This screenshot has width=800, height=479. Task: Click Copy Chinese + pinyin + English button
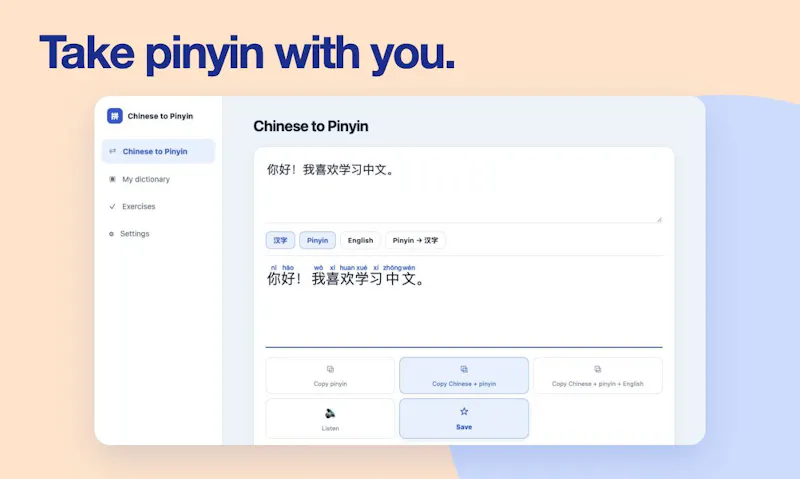(x=597, y=375)
